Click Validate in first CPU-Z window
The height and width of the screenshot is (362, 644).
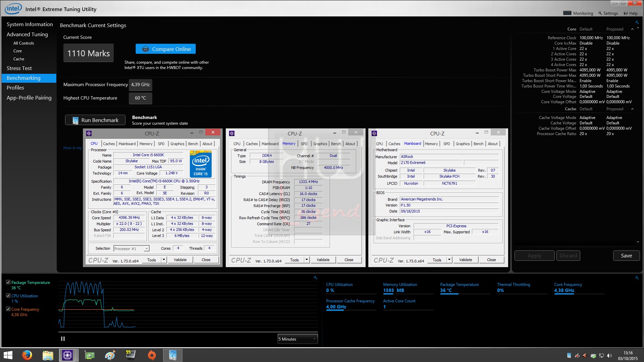180,260
